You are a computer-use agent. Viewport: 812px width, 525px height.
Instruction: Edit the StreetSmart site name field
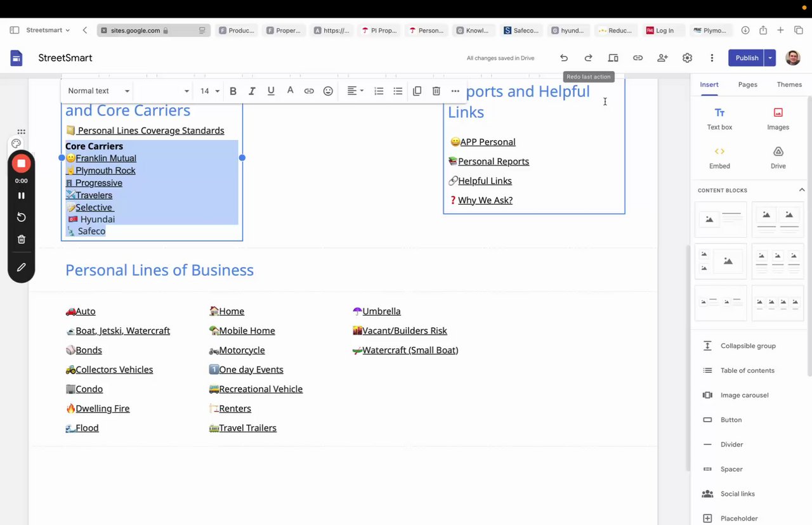pos(65,58)
